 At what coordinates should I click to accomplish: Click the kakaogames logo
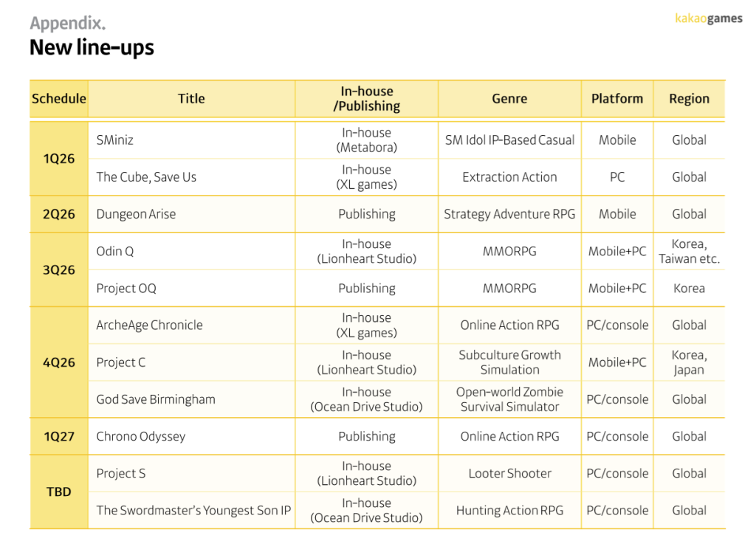click(708, 18)
